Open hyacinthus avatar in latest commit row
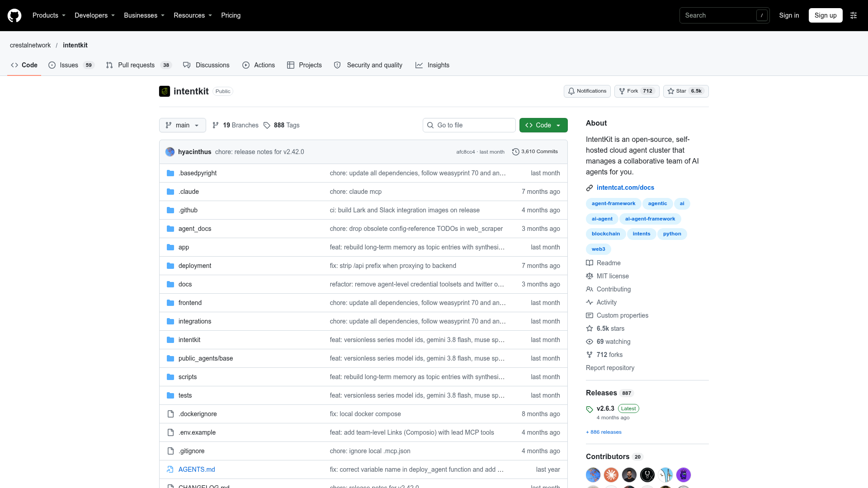The image size is (868, 488). click(170, 152)
